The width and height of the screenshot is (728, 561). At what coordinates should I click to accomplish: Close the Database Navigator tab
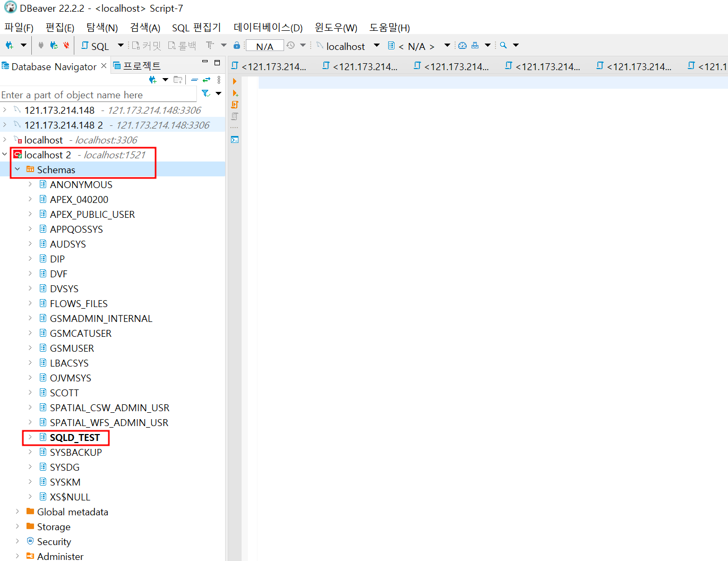coord(104,66)
